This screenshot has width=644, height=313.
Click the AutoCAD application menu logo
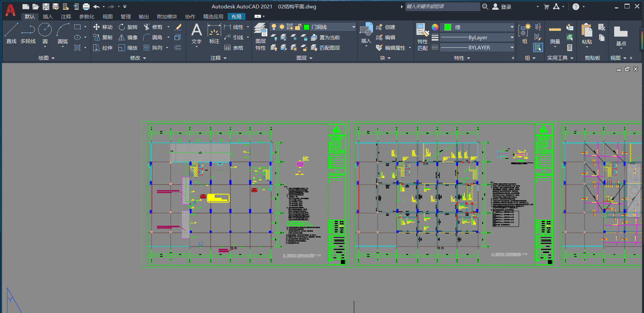(x=10, y=10)
